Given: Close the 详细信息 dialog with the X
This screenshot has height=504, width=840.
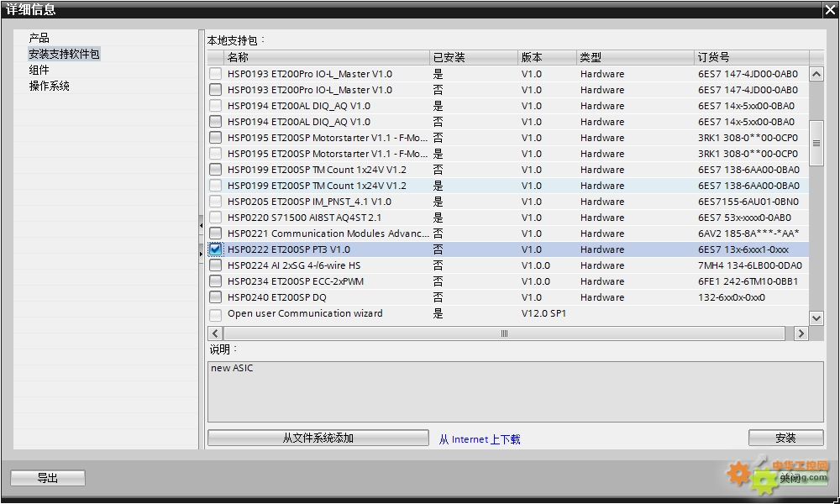Looking at the screenshot, I should pos(831,9).
